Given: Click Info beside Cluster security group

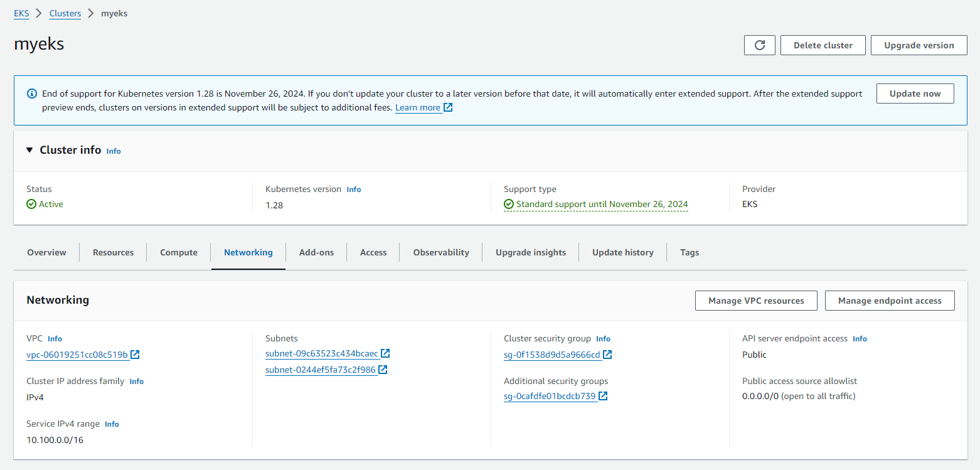Looking at the screenshot, I should (603, 338).
